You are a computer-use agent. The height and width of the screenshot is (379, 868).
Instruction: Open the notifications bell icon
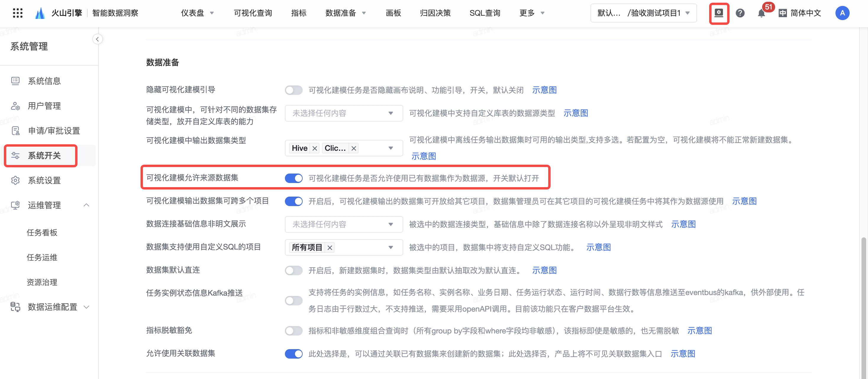(x=761, y=14)
